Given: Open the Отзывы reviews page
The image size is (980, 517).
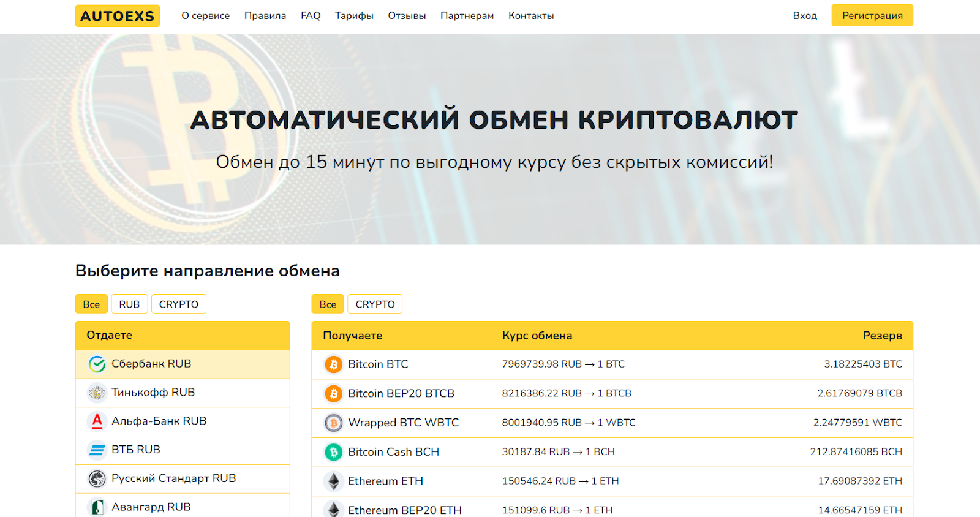Looking at the screenshot, I should (407, 16).
